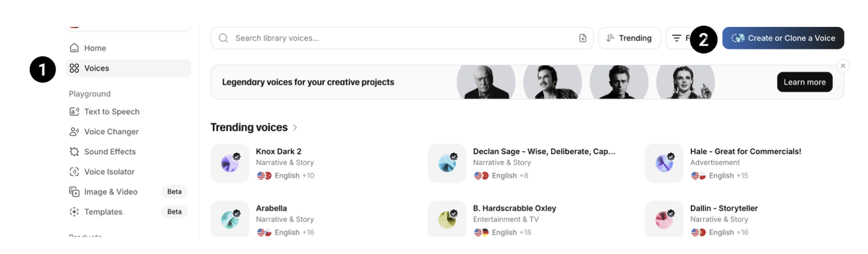This screenshot has width=868, height=254.
Task: Open Text to Speech from the sidebar
Action: (111, 112)
